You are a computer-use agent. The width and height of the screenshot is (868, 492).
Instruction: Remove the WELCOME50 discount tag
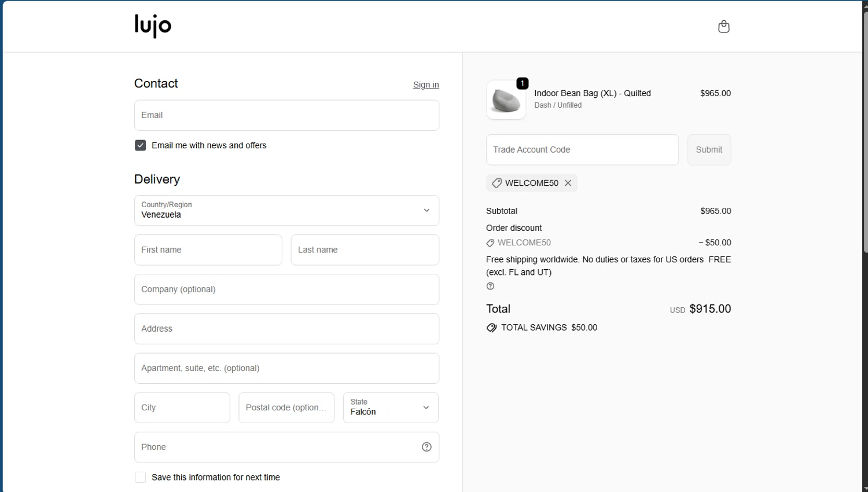[568, 183]
